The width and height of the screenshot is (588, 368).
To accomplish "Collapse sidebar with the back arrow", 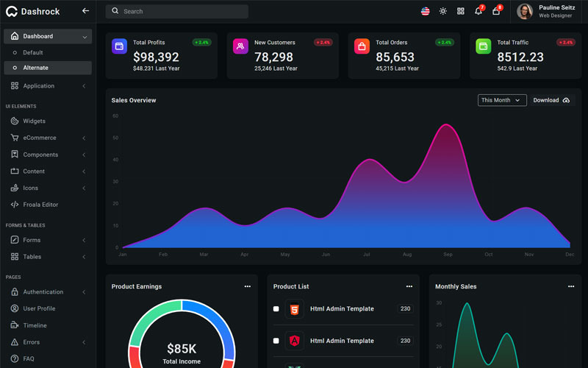I will coord(85,11).
